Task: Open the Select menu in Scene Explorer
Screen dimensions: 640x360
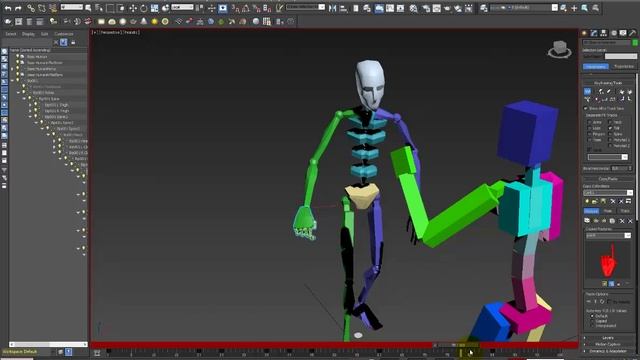Action: (11, 34)
